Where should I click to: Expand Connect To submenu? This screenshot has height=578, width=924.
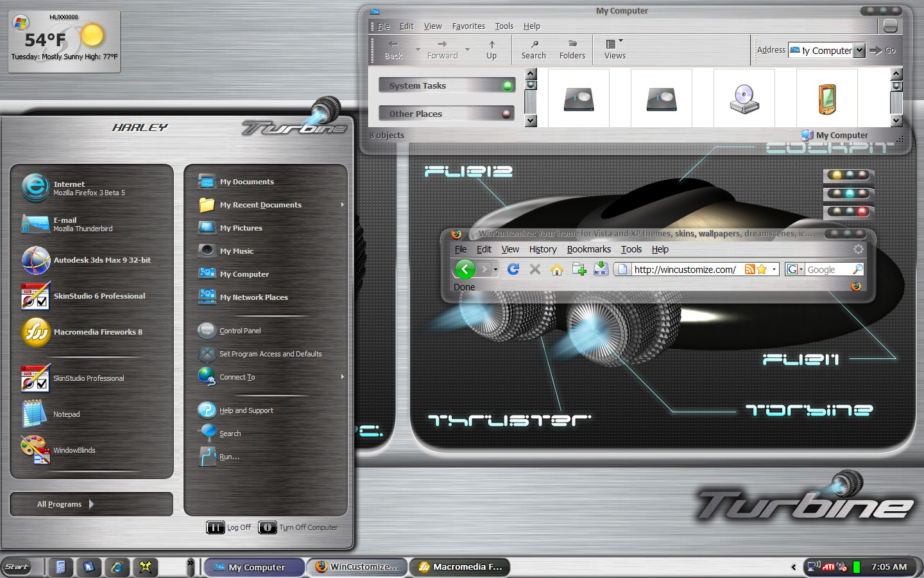[342, 377]
